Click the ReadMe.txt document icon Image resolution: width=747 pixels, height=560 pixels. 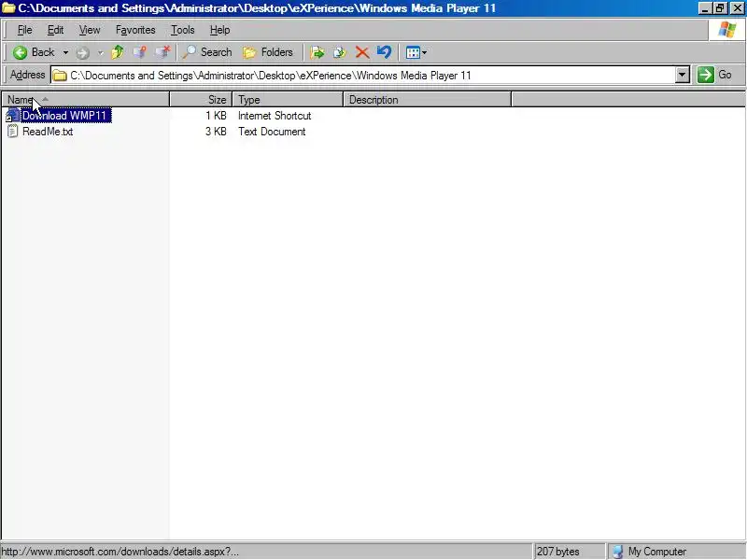point(12,132)
